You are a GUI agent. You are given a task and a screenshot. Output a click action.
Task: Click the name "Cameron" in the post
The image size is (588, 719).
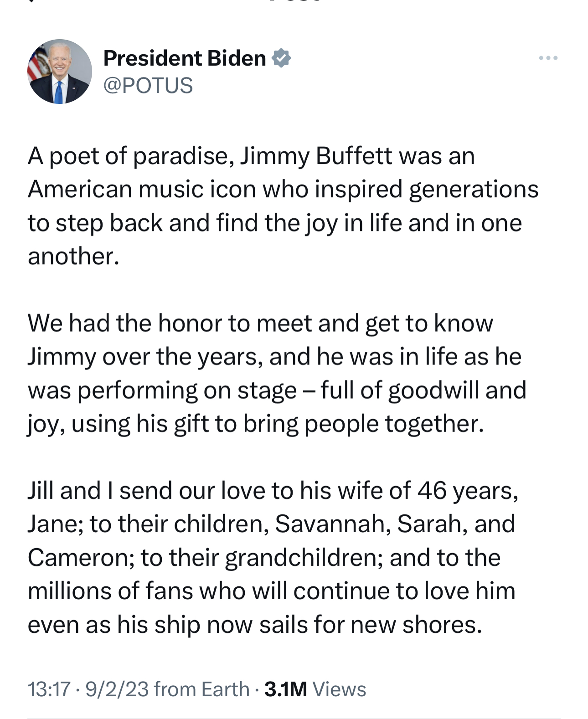click(x=81, y=558)
